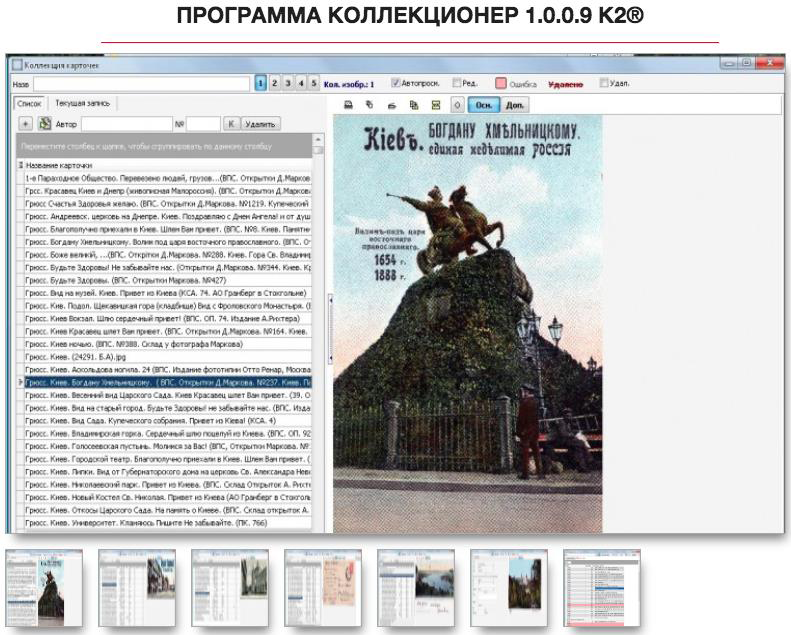Click the К button next to № field
The width and height of the screenshot is (791, 635).
pyautogui.click(x=232, y=124)
